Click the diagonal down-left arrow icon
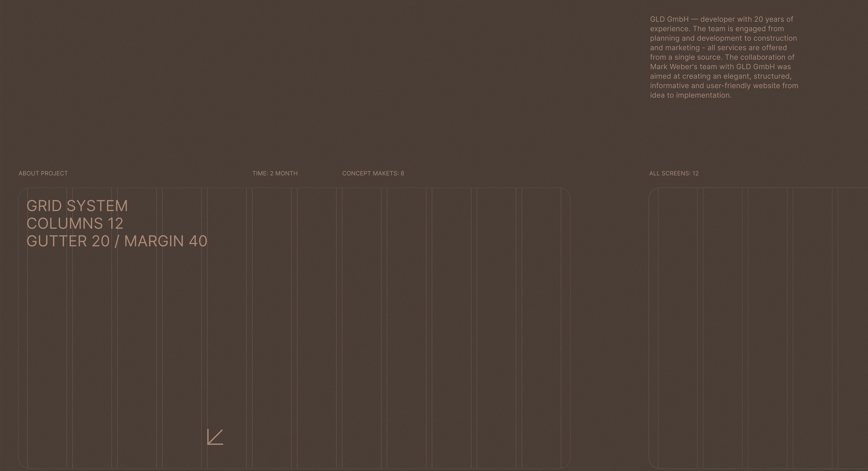 [x=215, y=437]
